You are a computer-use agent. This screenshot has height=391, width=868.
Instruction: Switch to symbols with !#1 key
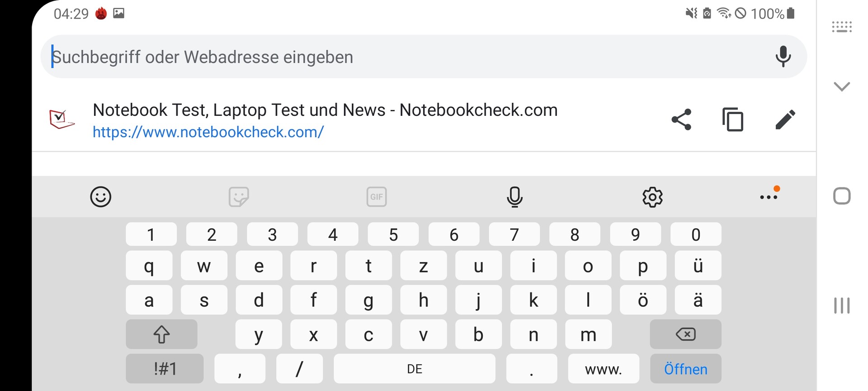point(165,369)
